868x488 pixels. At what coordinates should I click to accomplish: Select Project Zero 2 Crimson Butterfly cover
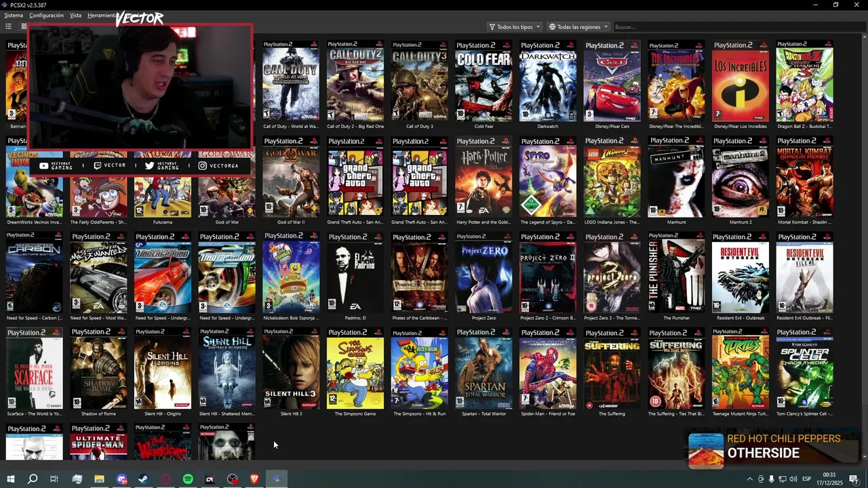548,273
